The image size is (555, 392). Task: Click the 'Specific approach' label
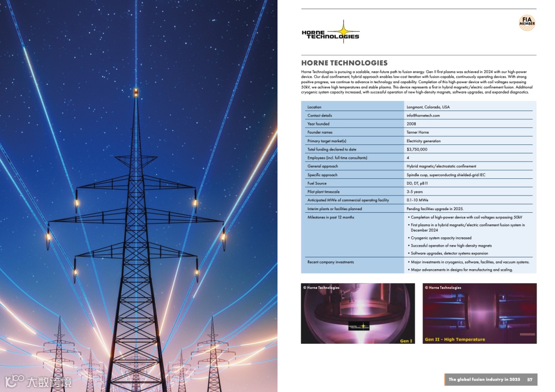pos(322,175)
